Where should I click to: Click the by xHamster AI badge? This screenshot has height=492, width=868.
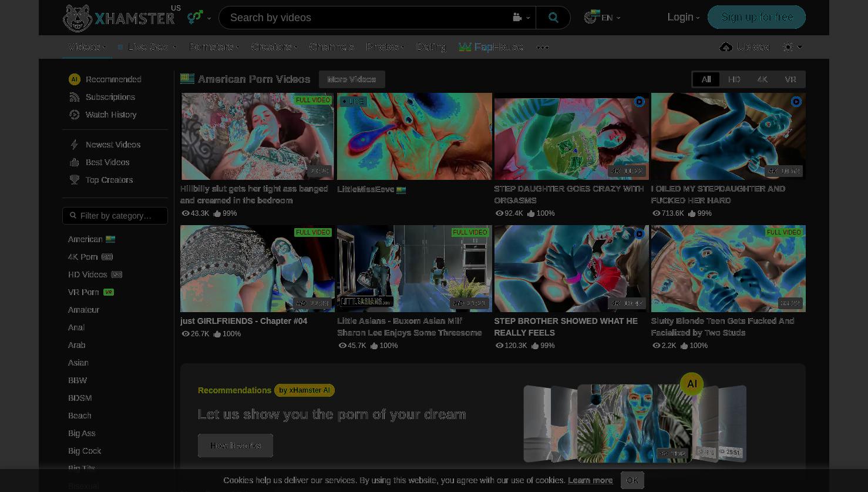point(304,390)
